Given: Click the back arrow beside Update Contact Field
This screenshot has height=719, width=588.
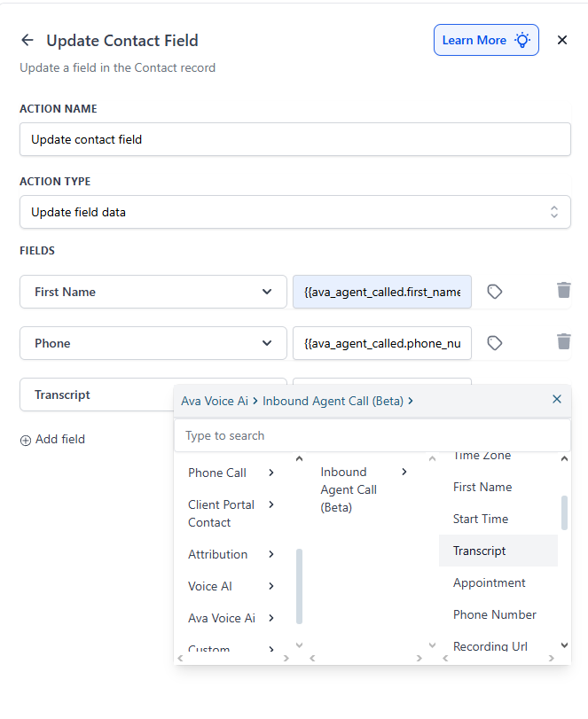Looking at the screenshot, I should point(27,41).
